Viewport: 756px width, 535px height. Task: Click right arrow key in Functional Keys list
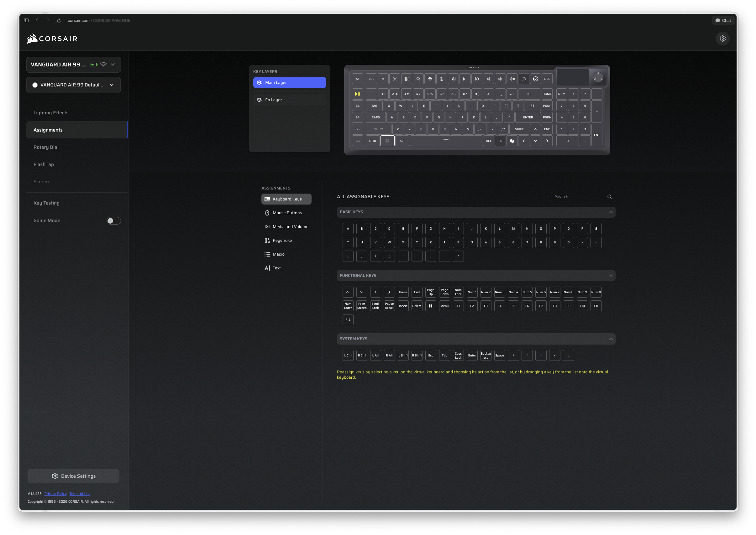pyautogui.click(x=389, y=292)
